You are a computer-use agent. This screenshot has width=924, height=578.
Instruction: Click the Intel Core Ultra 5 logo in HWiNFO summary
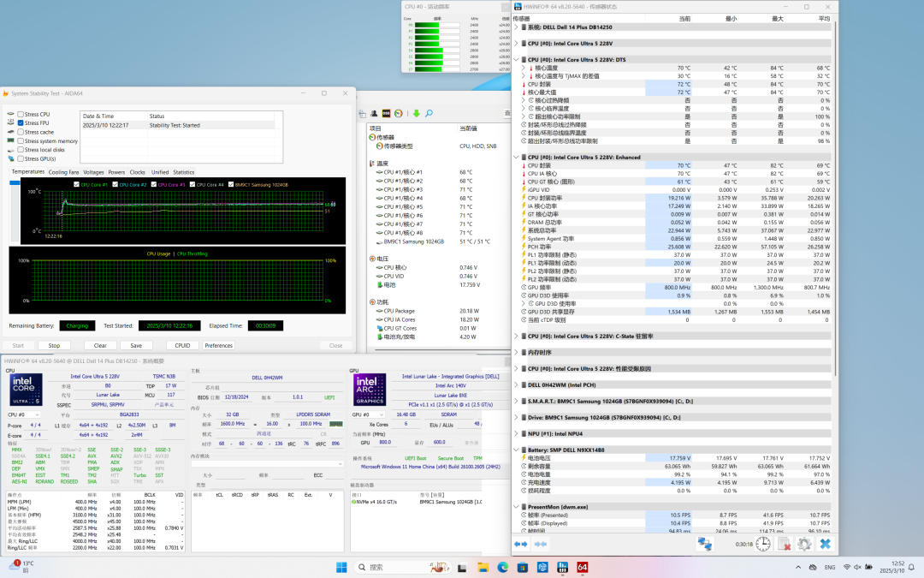(x=26, y=390)
